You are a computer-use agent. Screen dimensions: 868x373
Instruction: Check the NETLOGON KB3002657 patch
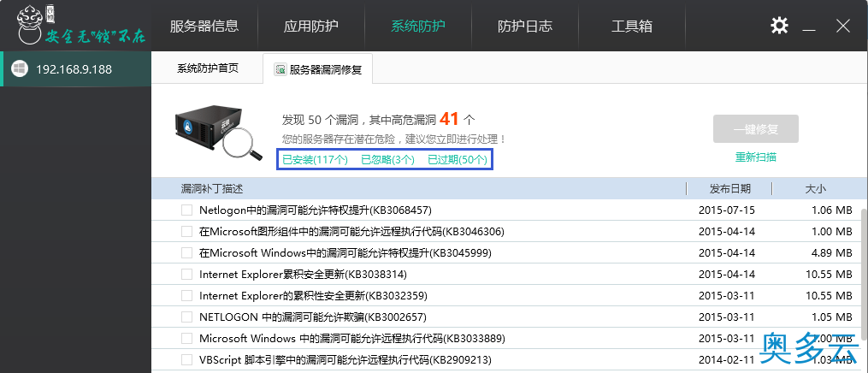(x=187, y=317)
